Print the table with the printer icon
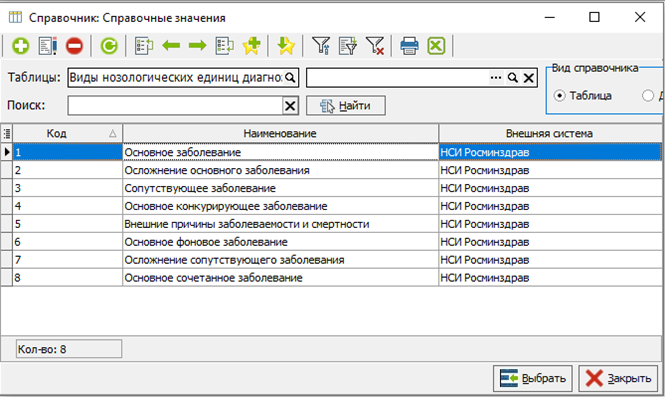 [x=409, y=46]
